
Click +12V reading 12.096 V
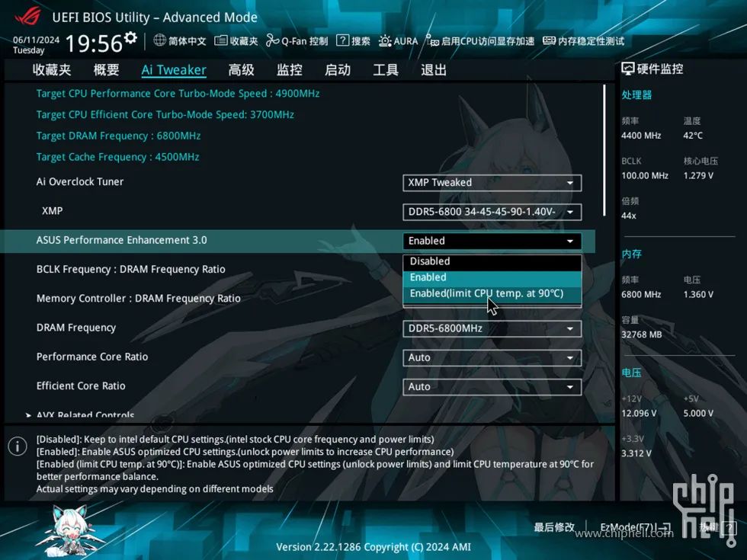[x=639, y=413]
